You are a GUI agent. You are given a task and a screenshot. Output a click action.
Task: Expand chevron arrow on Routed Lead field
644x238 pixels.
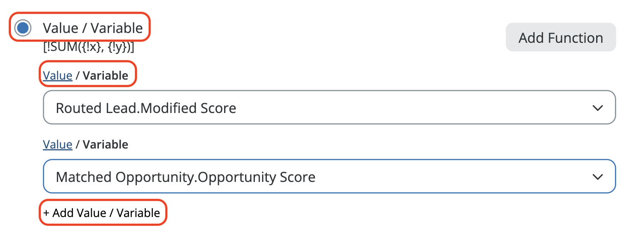(597, 108)
